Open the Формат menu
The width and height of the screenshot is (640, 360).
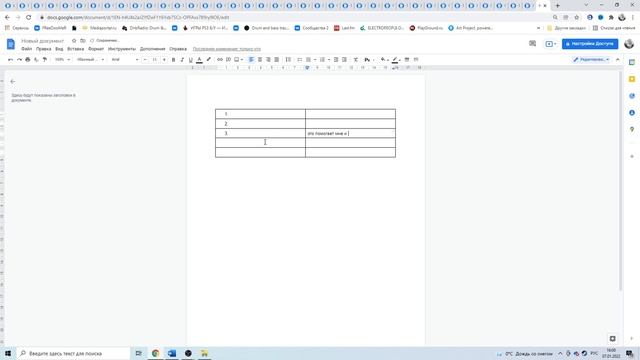point(96,49)
